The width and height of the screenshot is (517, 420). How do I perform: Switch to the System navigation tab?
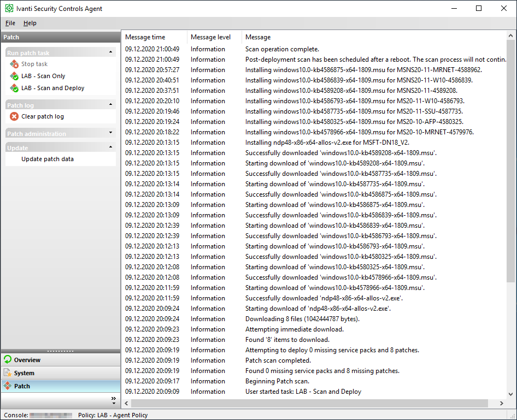point(61,373)
